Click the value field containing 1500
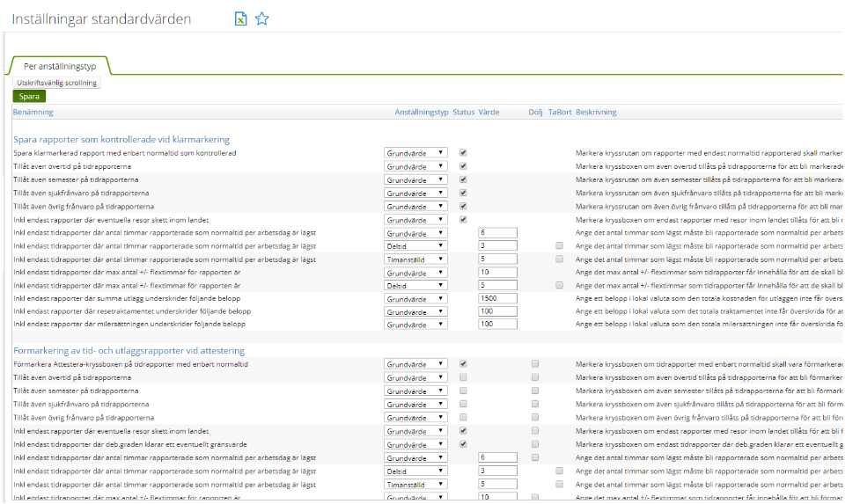860x504 pixels. tap(496, 299)
